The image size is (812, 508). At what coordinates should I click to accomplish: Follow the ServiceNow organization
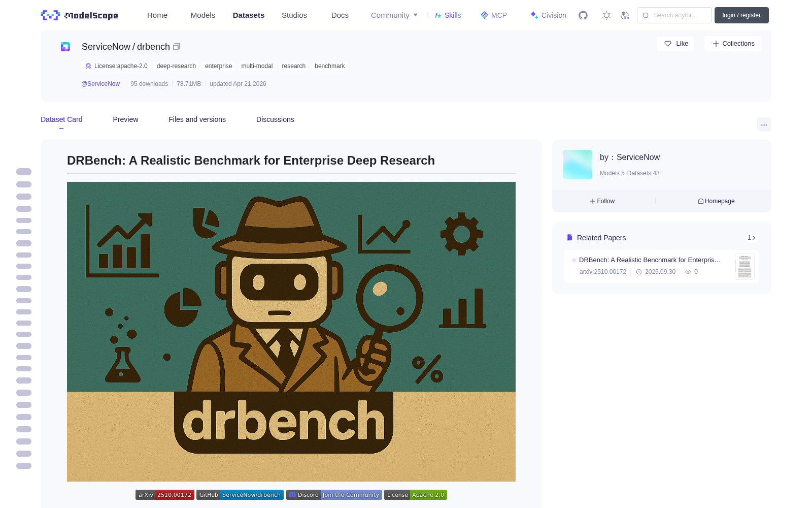[602, 201]
